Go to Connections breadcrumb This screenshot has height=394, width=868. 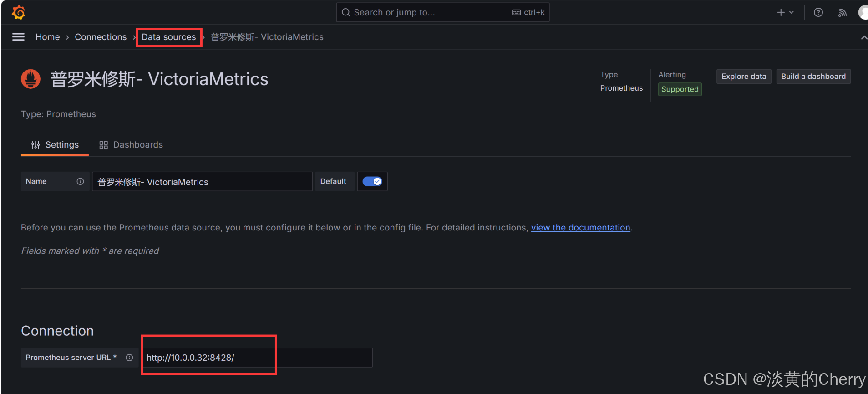coord(101,37)
